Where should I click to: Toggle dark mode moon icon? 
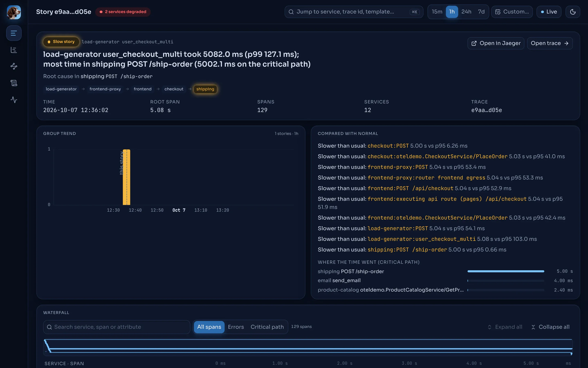pyautogui.click(x=573, y=12)
